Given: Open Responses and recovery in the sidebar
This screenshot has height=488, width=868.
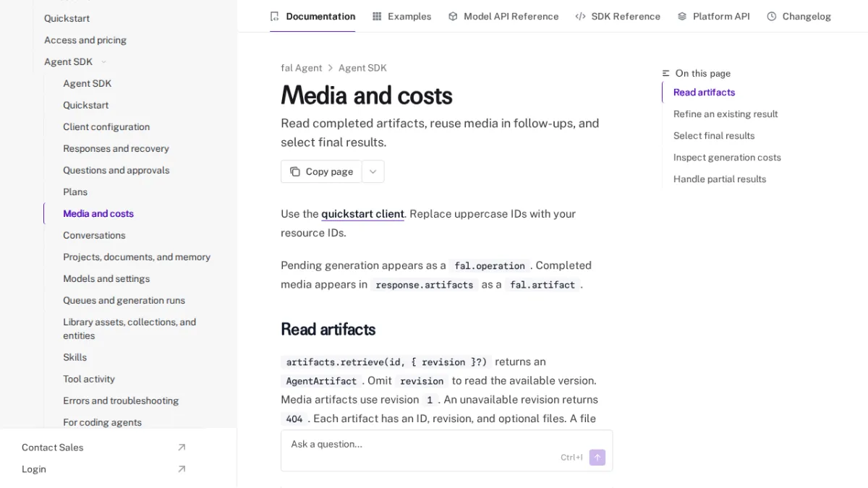Looking at the screenshot, I should [116, 149].
